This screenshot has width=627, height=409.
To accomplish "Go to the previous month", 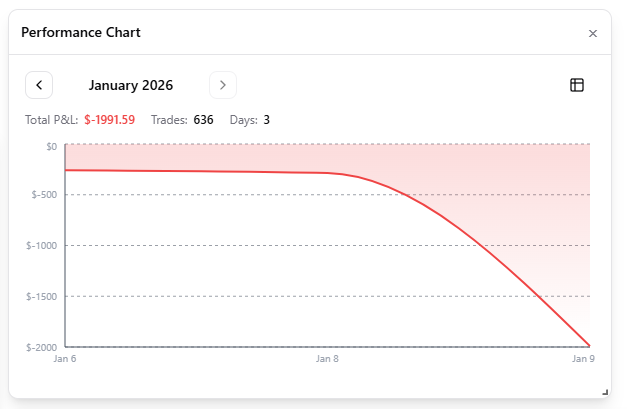I will (39, 85).
